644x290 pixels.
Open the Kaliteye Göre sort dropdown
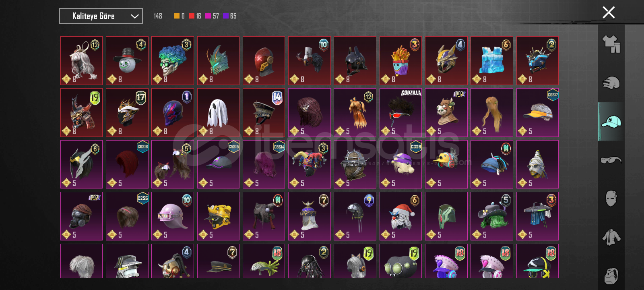click(101, 16)
